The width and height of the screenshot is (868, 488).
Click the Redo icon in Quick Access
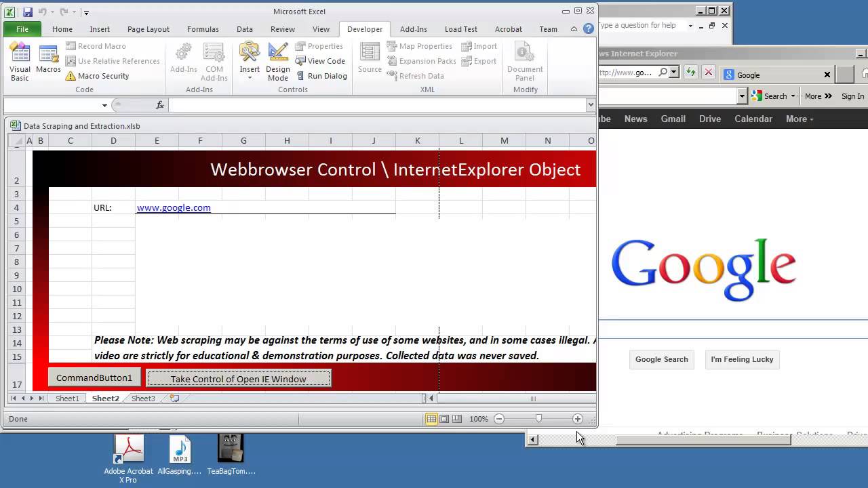pos(64,12)
